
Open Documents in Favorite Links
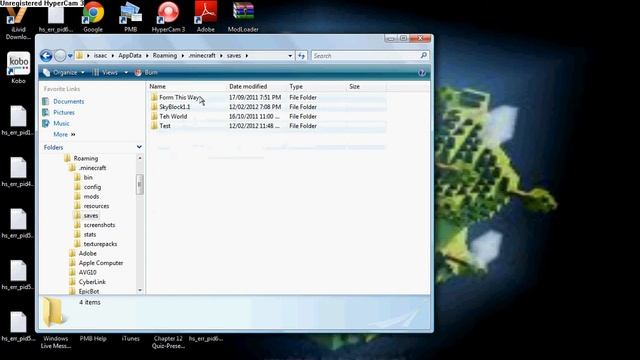point(68,101)
